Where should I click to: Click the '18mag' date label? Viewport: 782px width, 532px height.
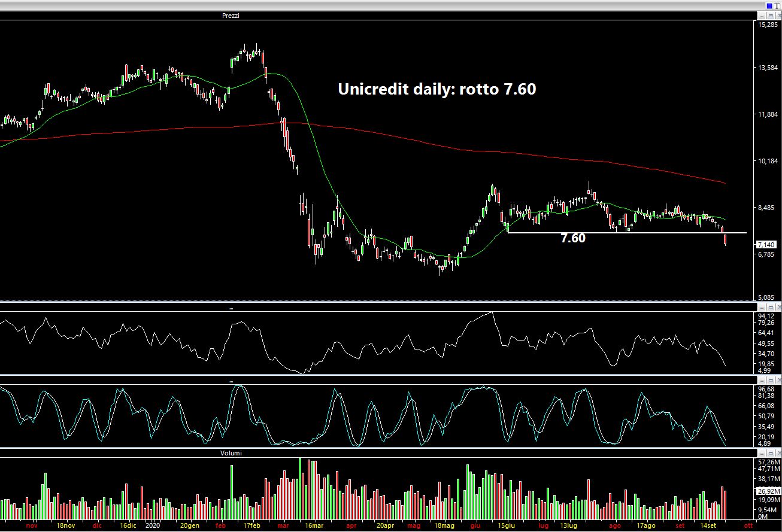444,525
